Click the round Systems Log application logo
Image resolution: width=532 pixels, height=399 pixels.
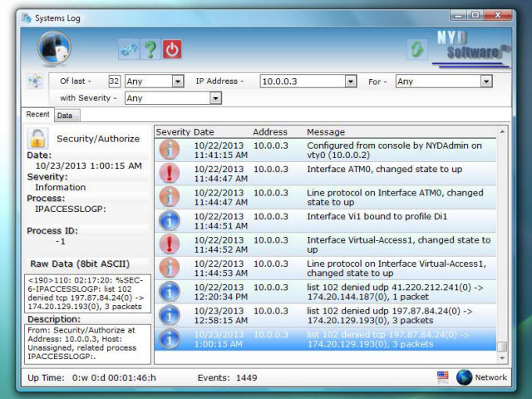54,48
